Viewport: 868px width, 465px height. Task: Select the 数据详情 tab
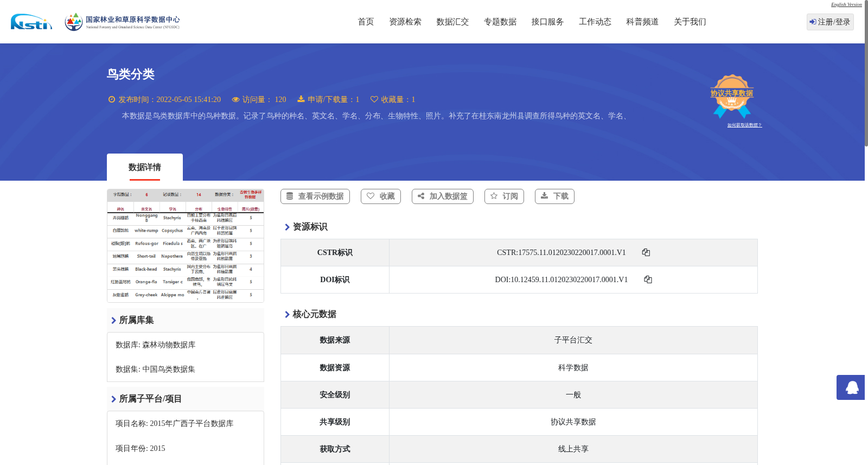145,167
